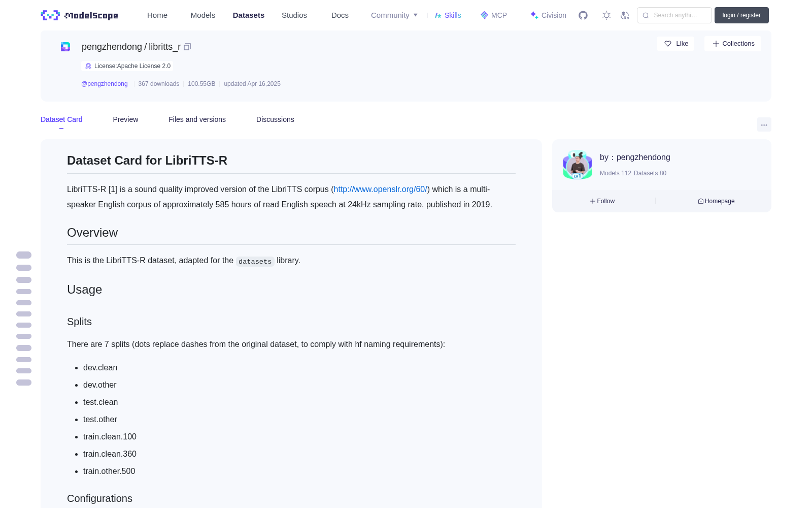Open MCP in the top navigation
This screenshot has width=812, height=508.
click(493, 15)
